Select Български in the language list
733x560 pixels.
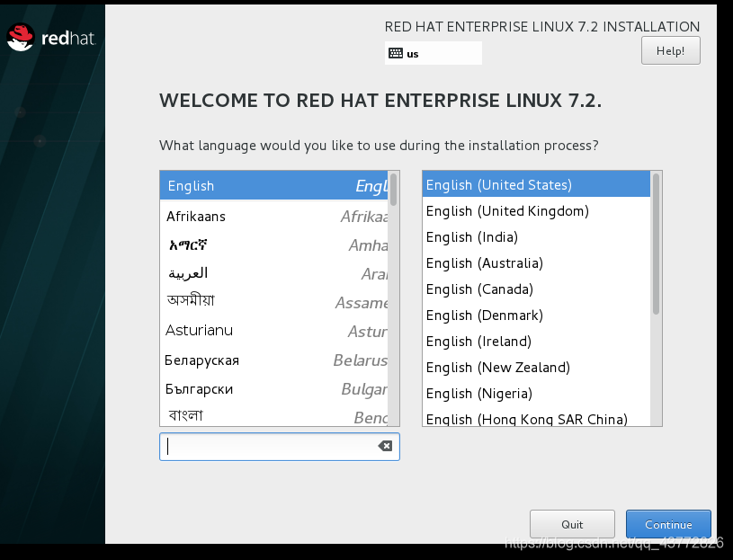[x=274, y=388]
